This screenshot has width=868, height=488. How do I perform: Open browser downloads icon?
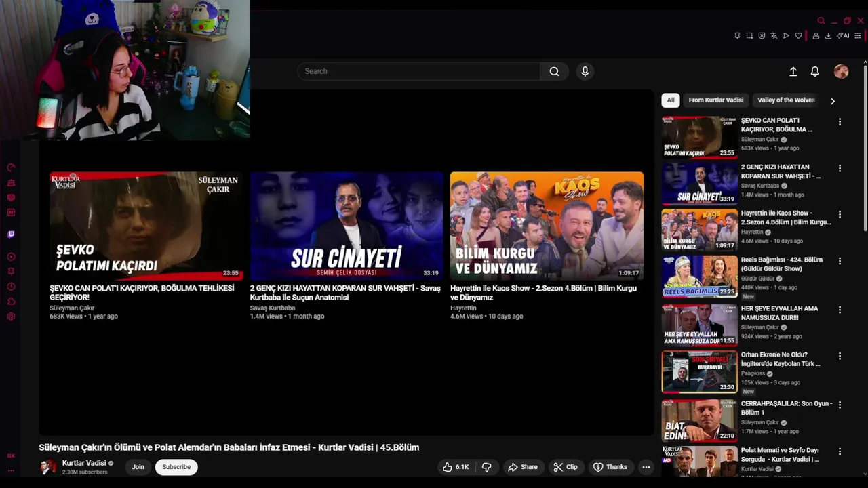click(828, 36)
